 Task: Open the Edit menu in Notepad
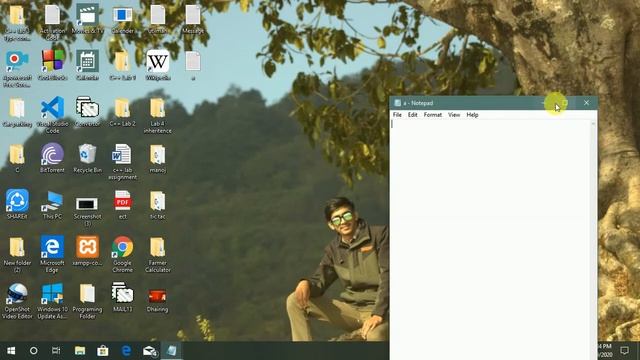(x=413, y=115)
